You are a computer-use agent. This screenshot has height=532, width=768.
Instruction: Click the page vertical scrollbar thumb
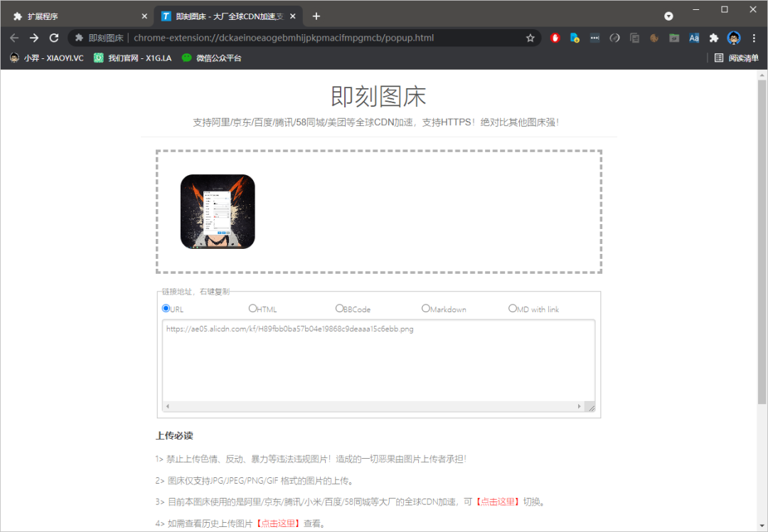tap(762, 242)
